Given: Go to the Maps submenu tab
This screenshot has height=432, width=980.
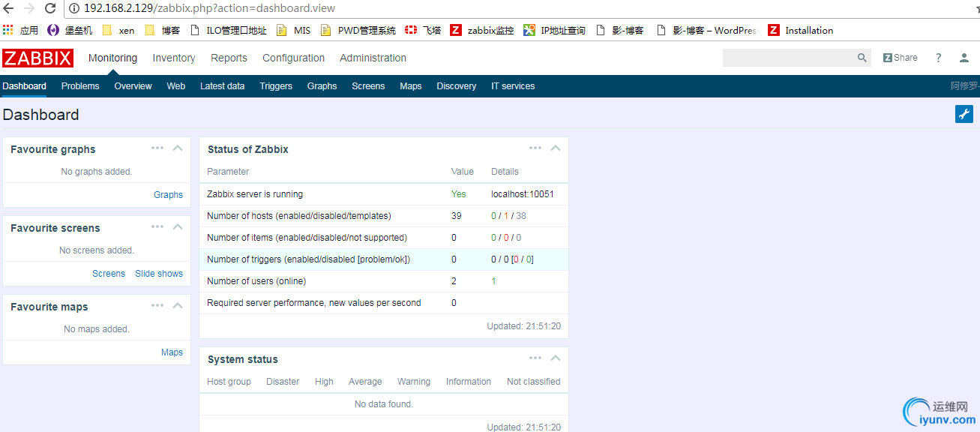Looking at the screenshot, I should [411, 86].
